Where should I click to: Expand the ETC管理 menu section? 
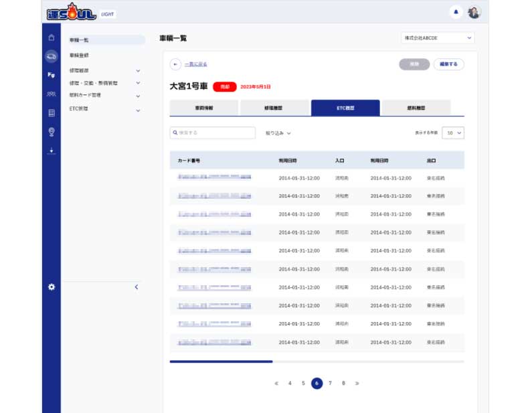click(x=138, y=108)
